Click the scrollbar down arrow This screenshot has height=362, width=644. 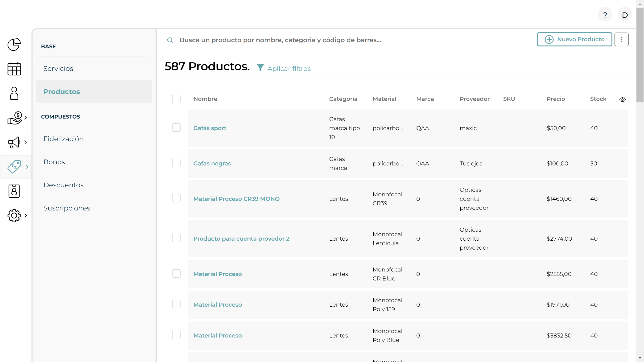click(x=640, y=358)
